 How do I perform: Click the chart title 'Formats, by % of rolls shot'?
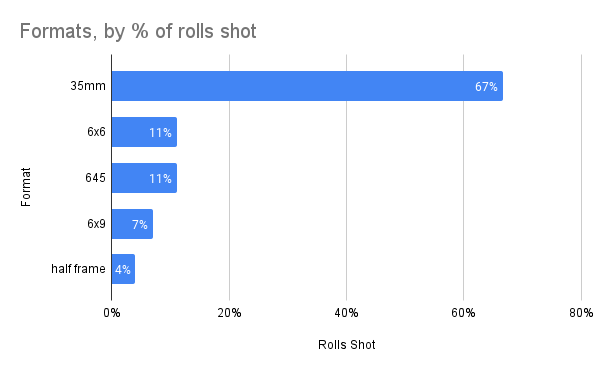[138, 31]
